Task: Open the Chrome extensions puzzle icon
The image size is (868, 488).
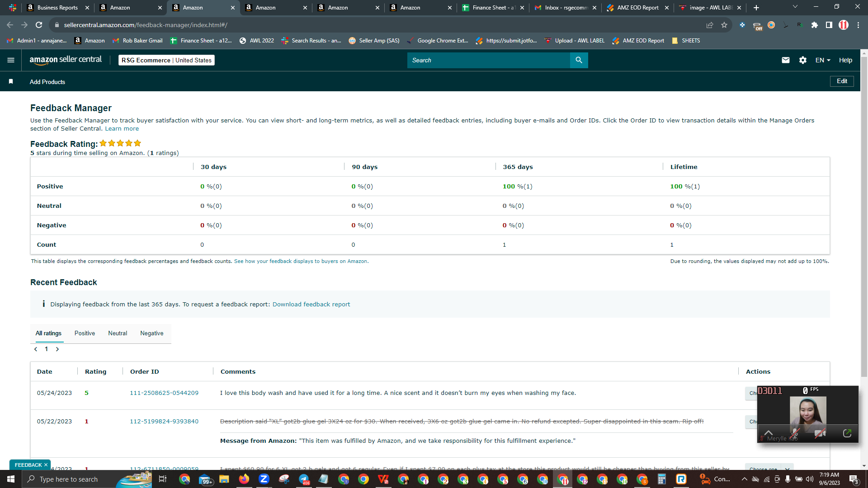Action: 815,25
